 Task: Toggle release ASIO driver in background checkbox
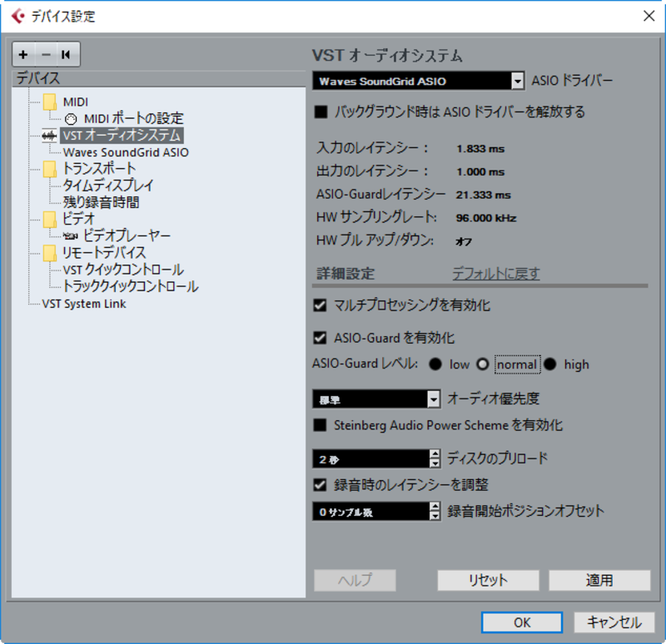(321, 112)
